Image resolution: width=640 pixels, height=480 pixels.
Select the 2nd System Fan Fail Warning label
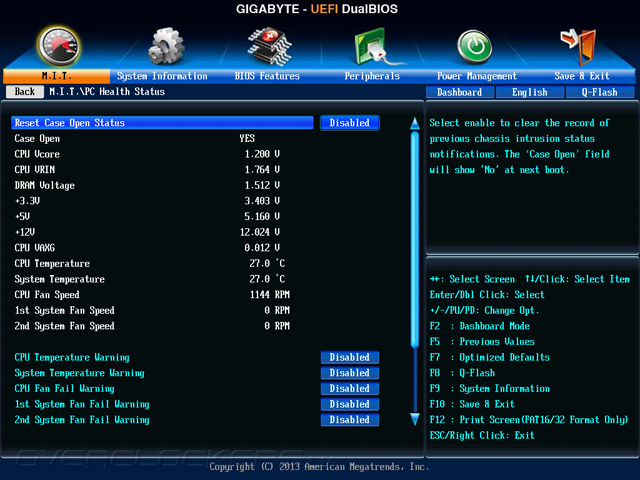pos(82,420)
